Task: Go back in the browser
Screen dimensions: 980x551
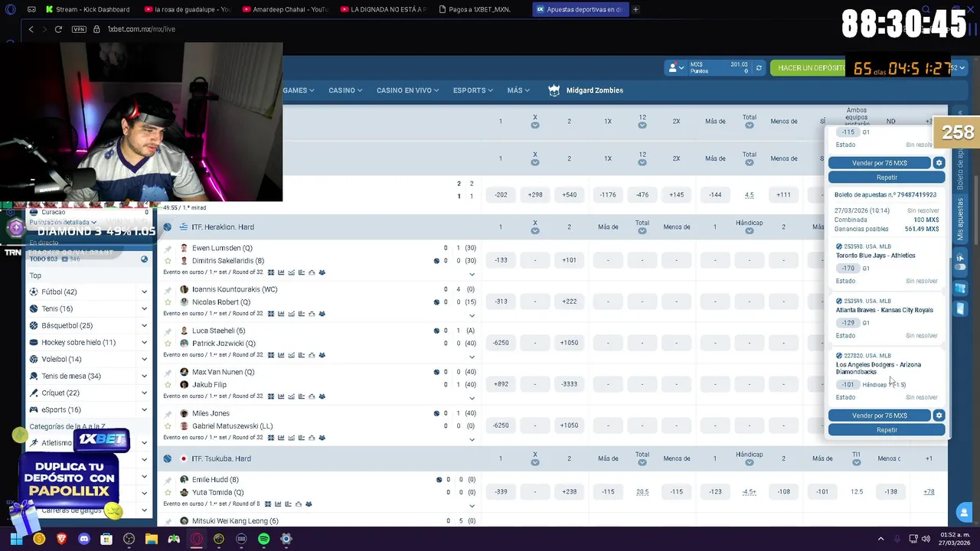Action: coord(31,29)
